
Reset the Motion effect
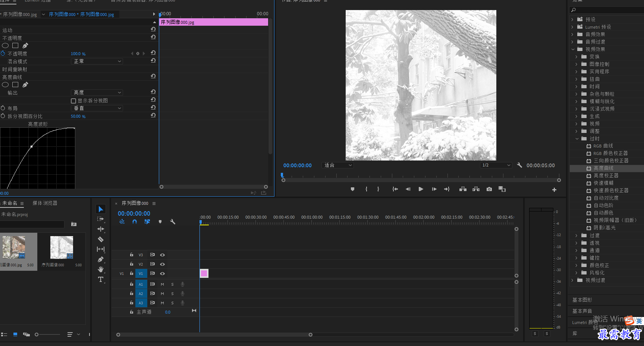(x=153, y=29)
